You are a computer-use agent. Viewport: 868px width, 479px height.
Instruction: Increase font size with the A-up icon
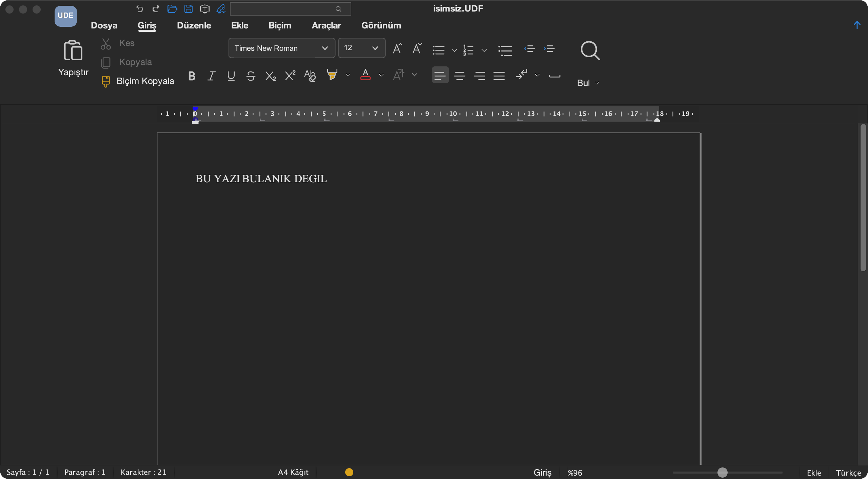[x=397, y=48]
